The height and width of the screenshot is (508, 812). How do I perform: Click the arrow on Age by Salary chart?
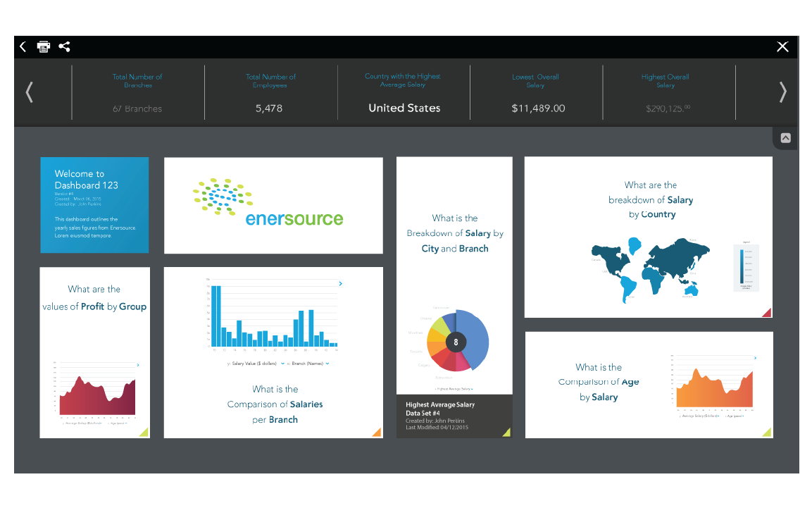click(756, 359)
